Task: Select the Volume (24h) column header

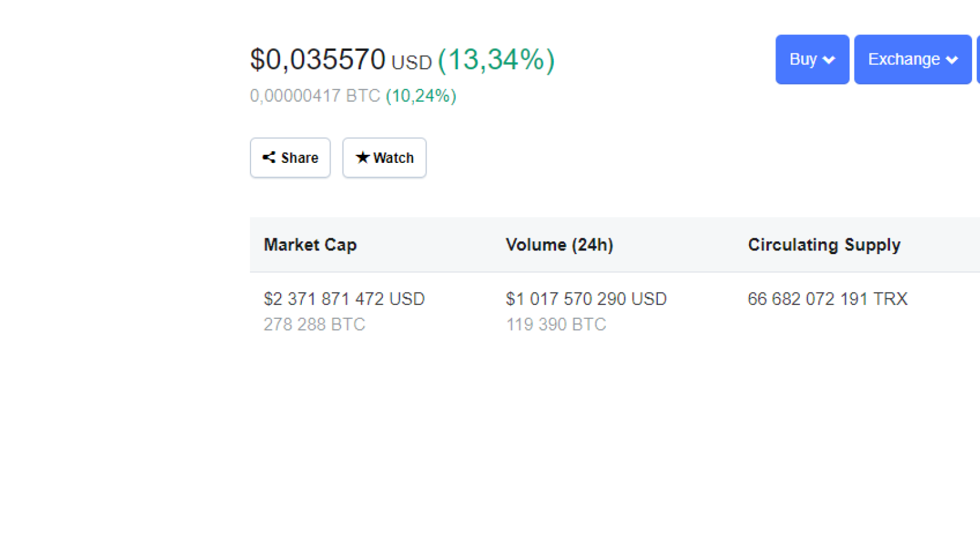Action: (559, 245)
